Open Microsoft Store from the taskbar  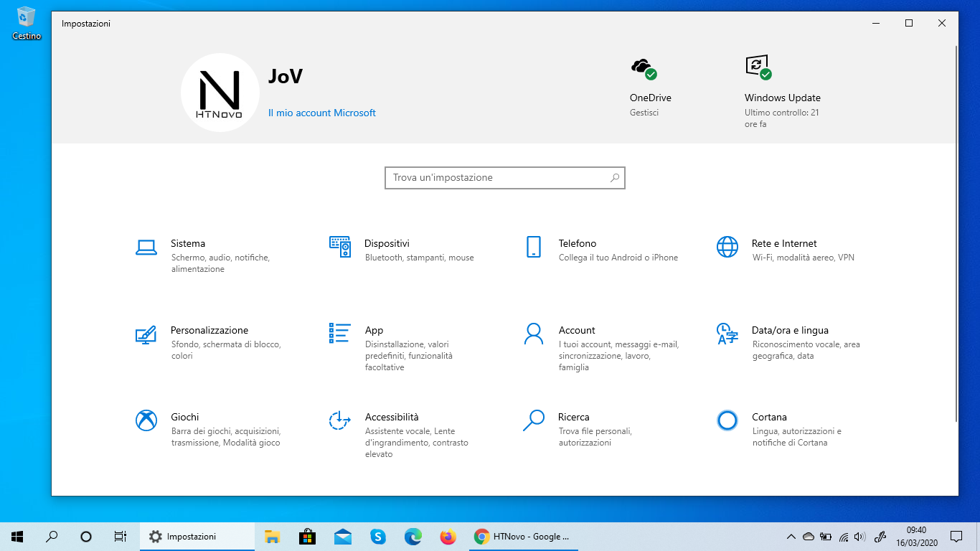pos(307,536)
